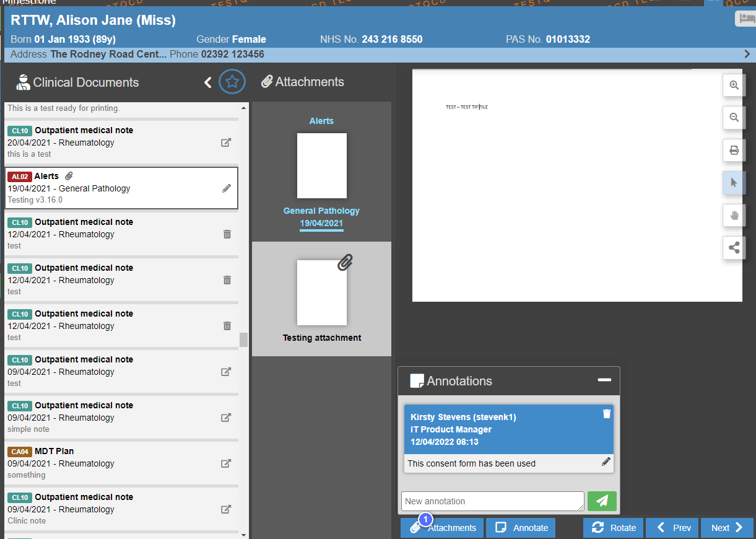Image resolution: width=756 pixels, height=539 pixels.
Task: Click the zoom out magnifier icon
Action: 734,118
